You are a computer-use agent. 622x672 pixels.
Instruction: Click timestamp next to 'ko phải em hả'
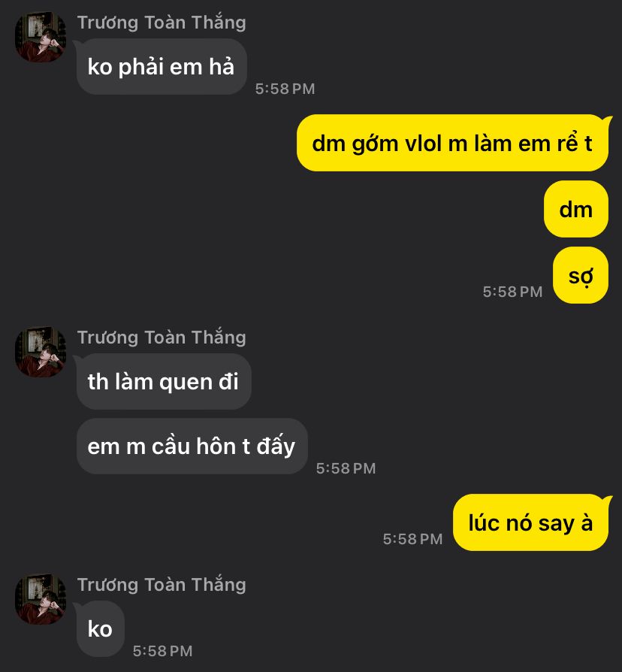click(285, 89)
